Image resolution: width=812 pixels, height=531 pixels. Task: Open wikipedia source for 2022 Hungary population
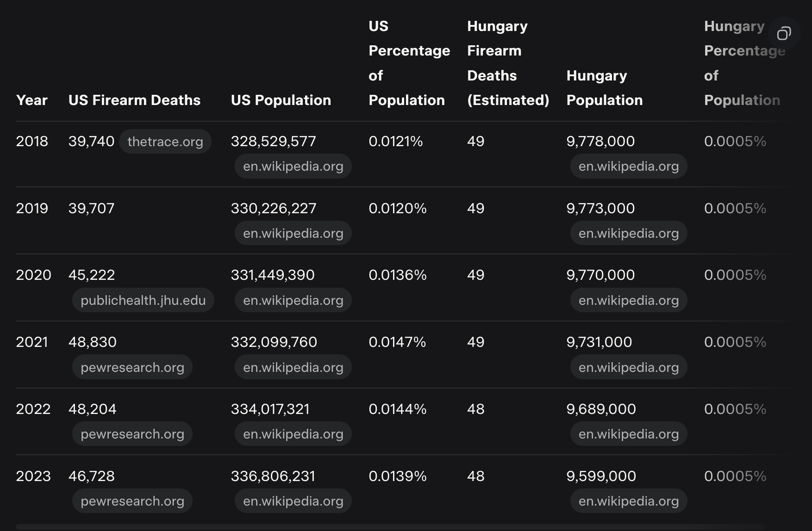(628, 434)
